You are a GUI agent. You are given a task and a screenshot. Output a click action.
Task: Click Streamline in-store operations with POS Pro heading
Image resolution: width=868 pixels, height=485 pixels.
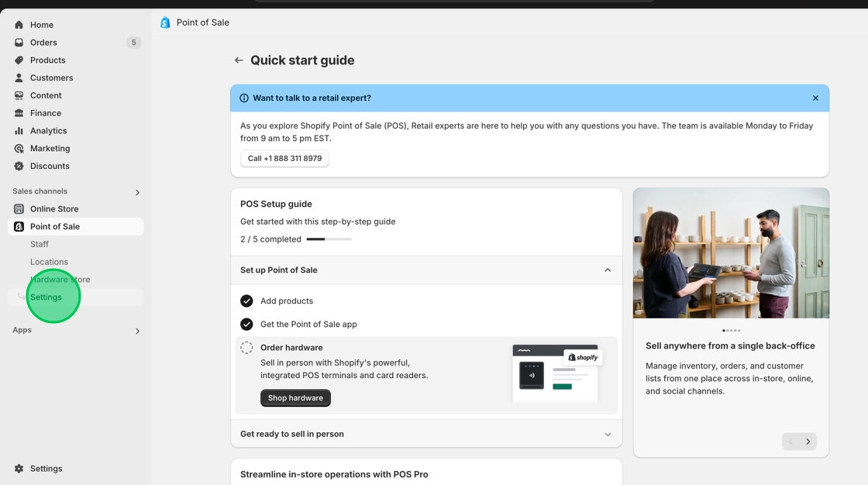(x=334, y=474)
